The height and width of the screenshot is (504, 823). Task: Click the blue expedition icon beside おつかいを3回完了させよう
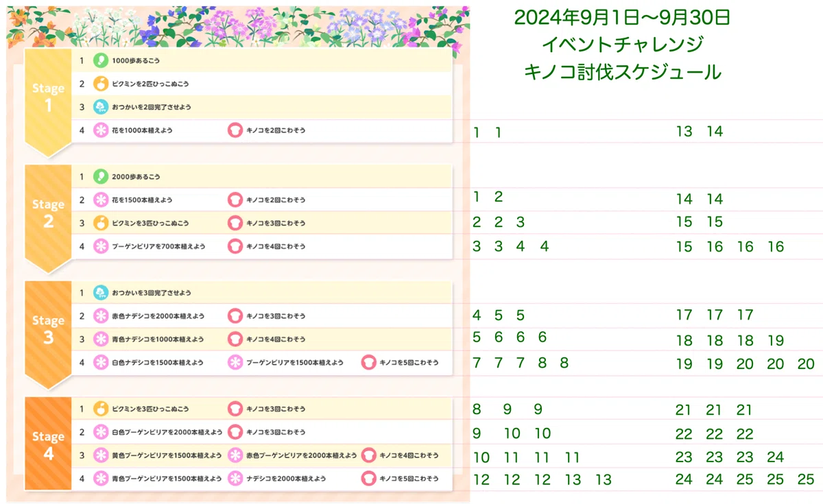pos(101,293)
